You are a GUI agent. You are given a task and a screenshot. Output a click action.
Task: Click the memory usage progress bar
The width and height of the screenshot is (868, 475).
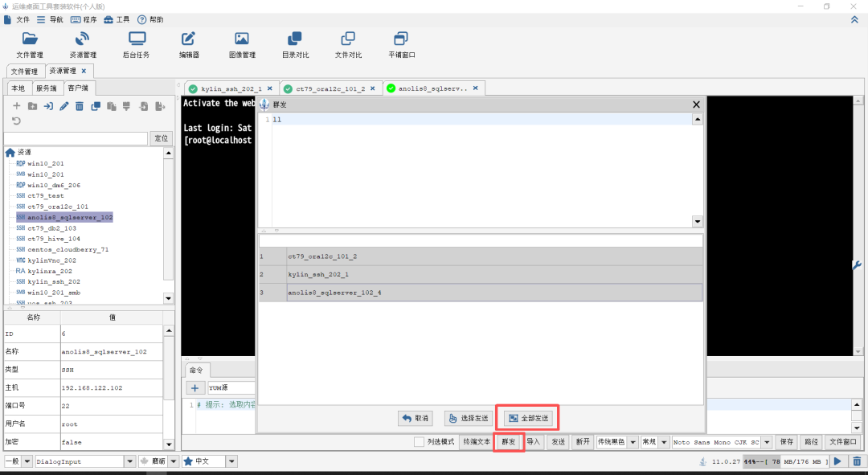click(786, 461)
